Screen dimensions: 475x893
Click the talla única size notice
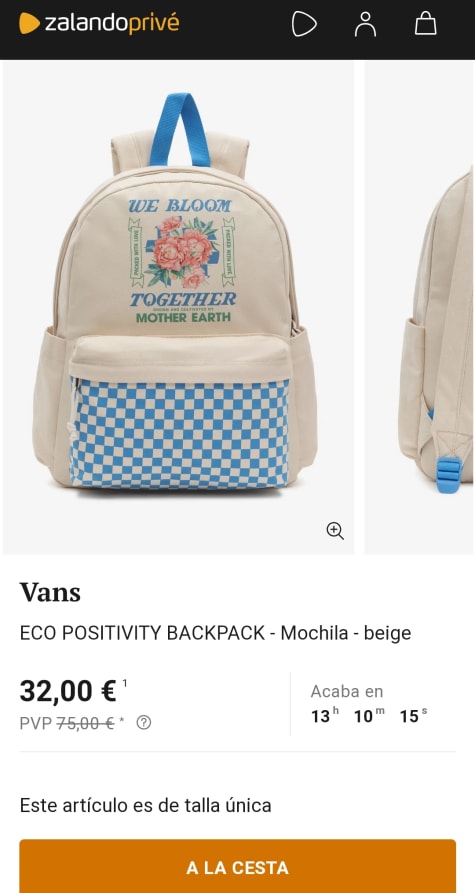pos(145,805)
